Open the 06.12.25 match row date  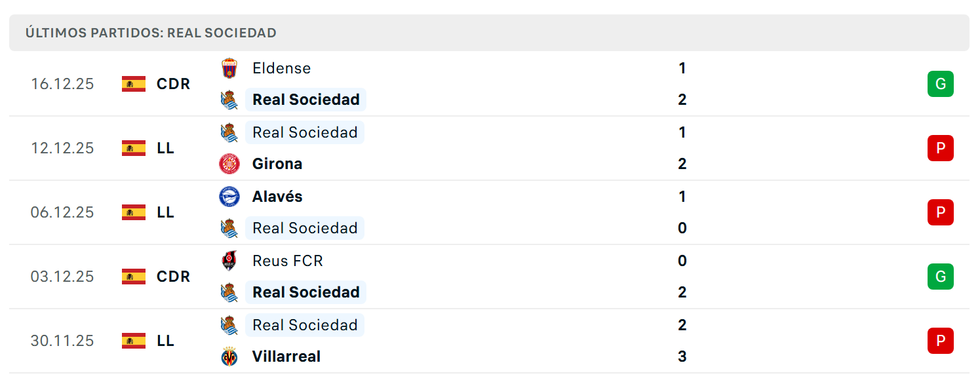pyautogui.click(x=62, y=212)
